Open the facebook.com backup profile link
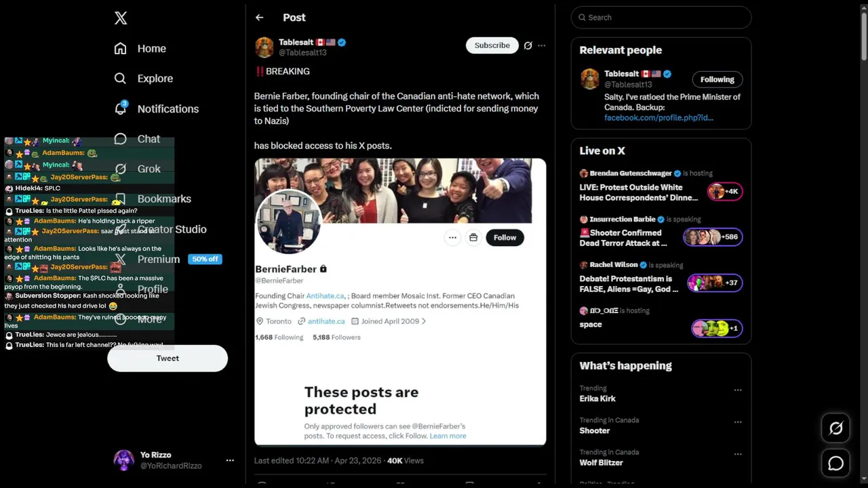This screenshot has width=868, height=488. click(658, 117)
